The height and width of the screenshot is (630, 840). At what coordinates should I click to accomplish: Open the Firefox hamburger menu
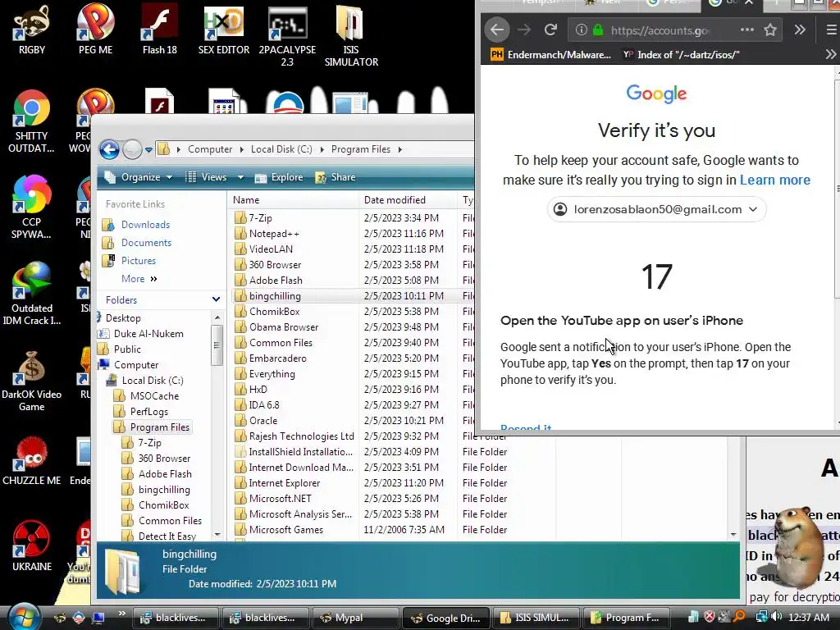point(832,30)
